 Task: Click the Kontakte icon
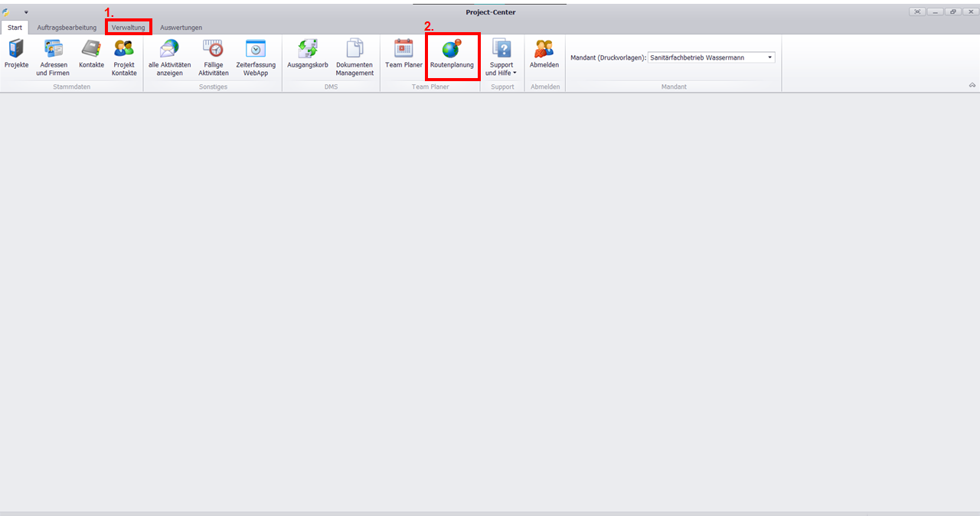click(91, 56)
